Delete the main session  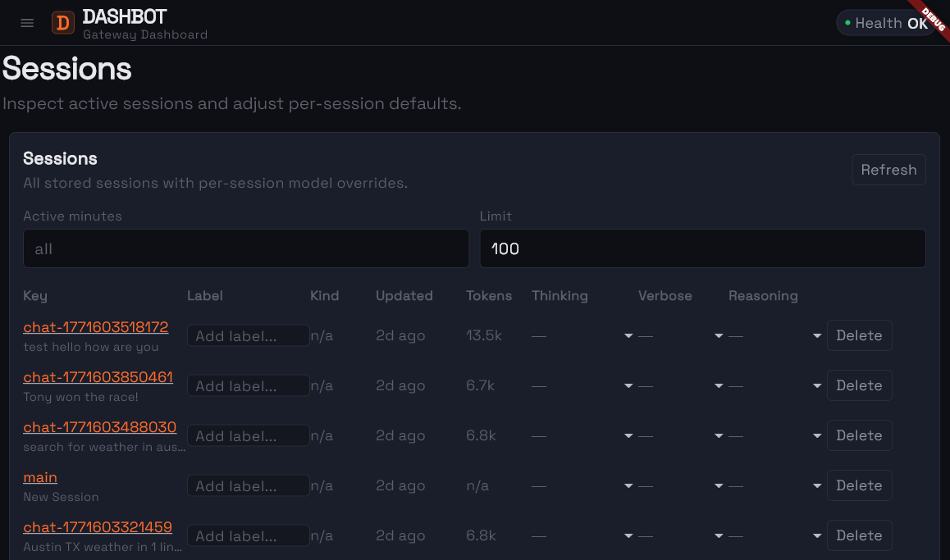859,485
